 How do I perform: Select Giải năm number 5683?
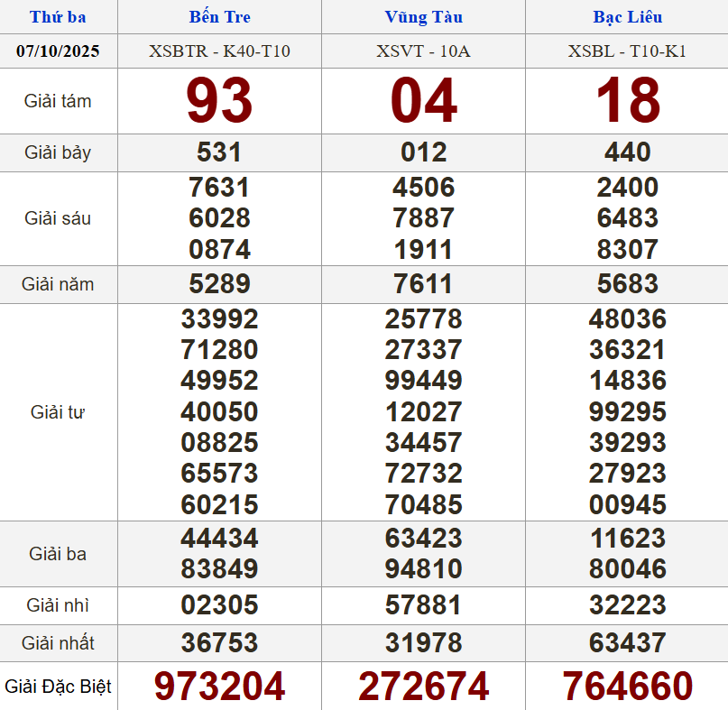627,284
